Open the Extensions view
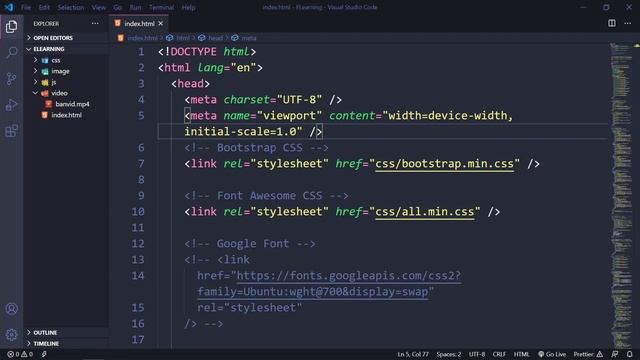The width and height of the screenshot is (640, 360). 11,131
